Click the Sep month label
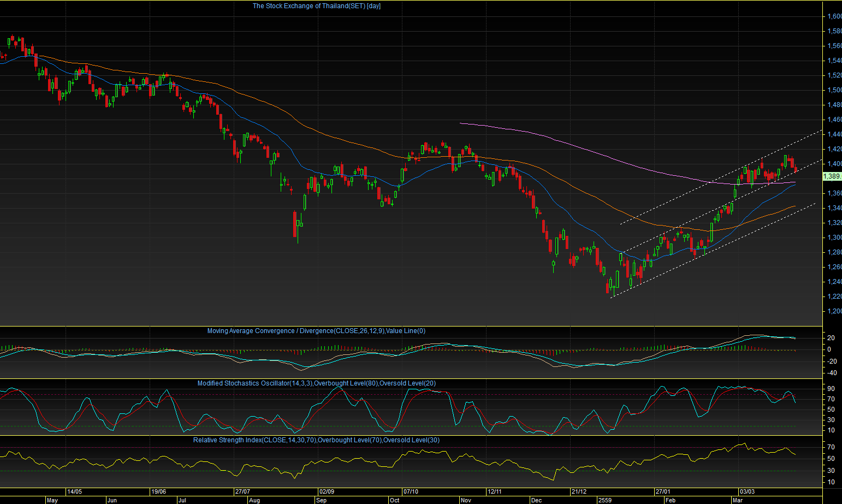 click(x=322, y=500)
